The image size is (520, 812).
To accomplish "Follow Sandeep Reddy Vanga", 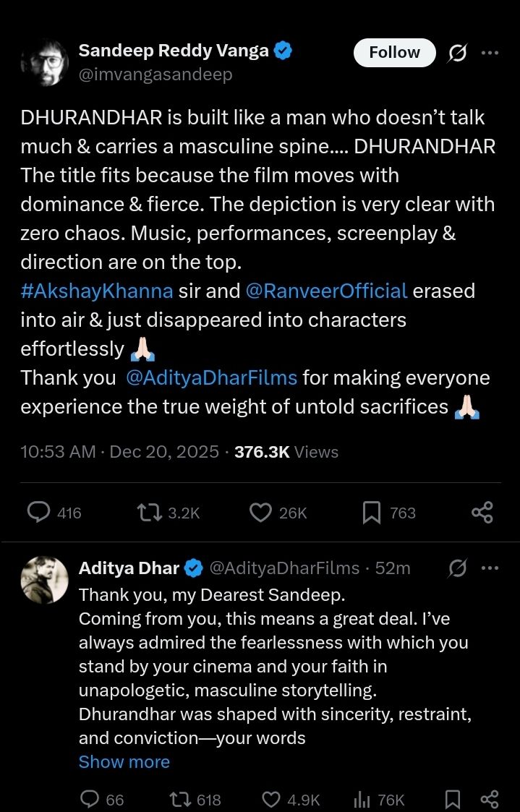I will pos(394,53).
